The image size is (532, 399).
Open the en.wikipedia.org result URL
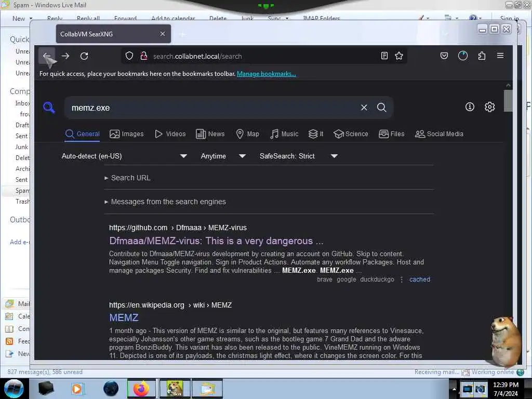(x=170, y=305)
